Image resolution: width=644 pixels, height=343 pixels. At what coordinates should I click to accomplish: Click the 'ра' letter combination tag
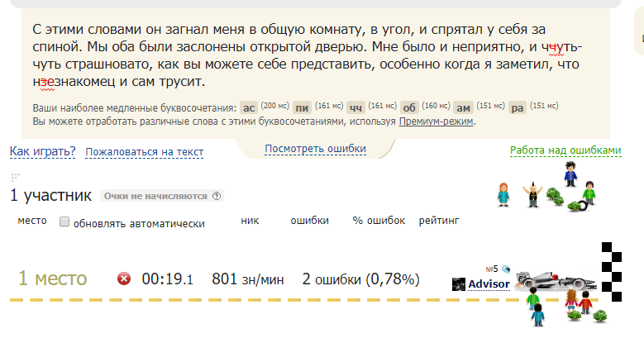click(518, 107)
